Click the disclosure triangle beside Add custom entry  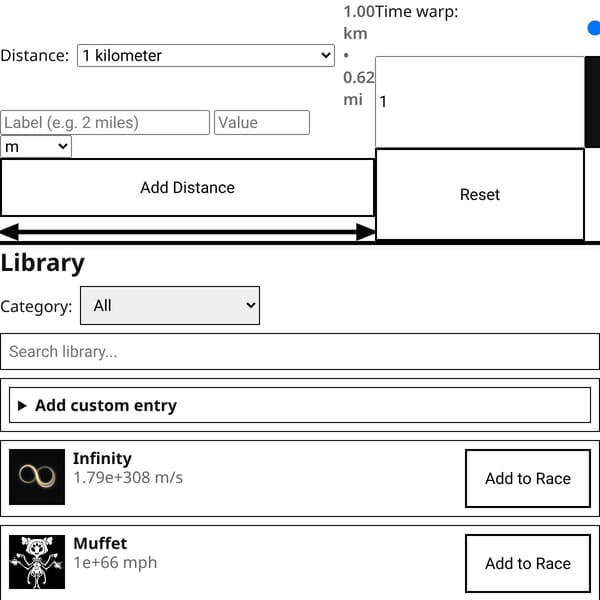point(22,405)
